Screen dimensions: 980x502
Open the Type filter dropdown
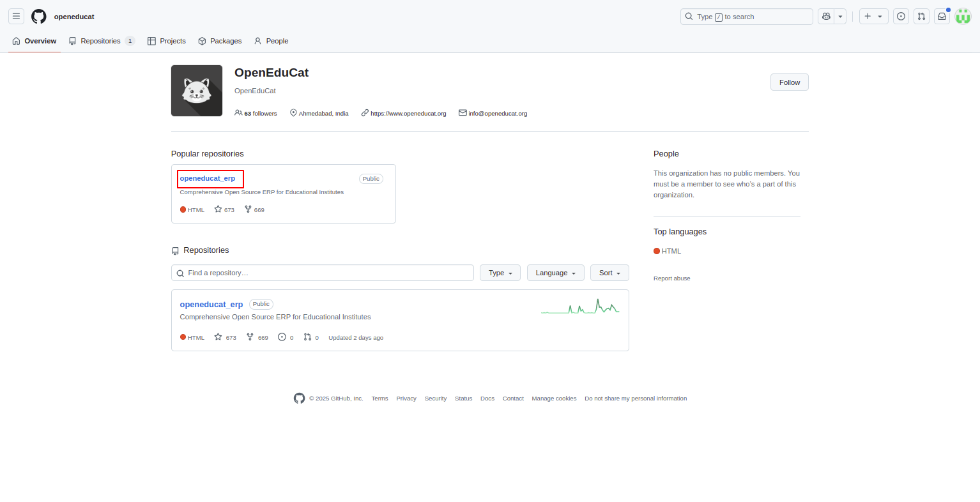500,273
